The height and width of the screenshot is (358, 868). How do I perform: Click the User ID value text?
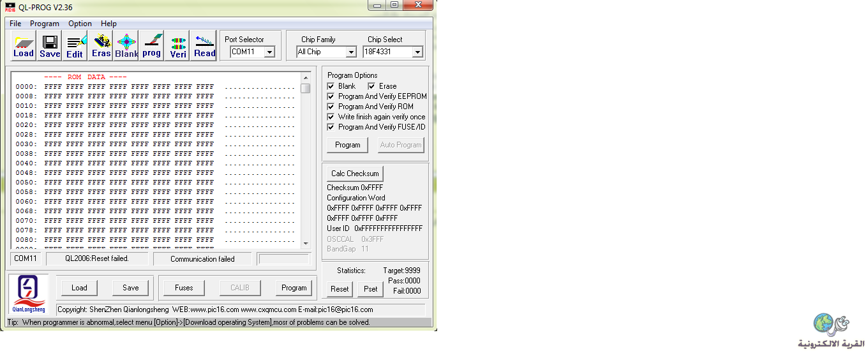click(x=389, y=228)
